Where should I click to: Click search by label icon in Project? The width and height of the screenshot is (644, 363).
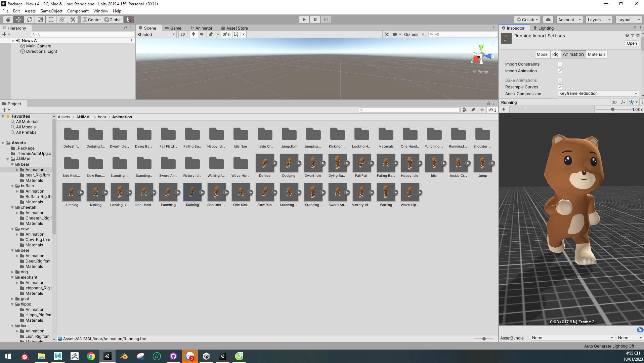point(473,110)
